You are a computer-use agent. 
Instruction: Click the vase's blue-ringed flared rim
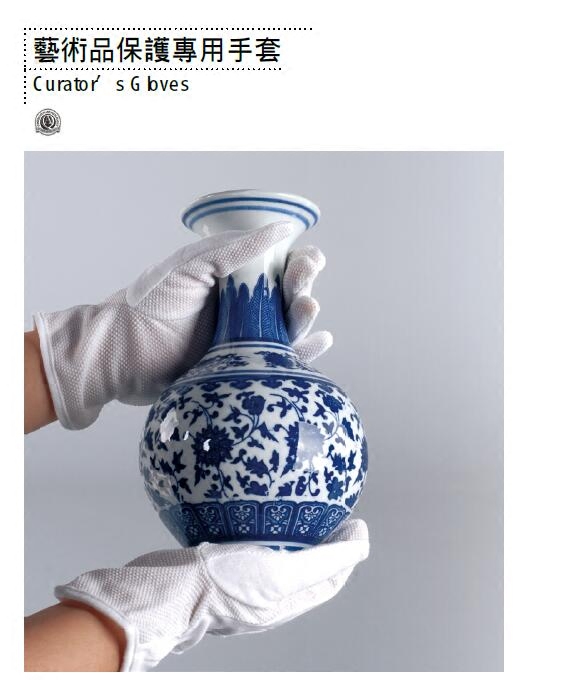click(x=251, y=214)
